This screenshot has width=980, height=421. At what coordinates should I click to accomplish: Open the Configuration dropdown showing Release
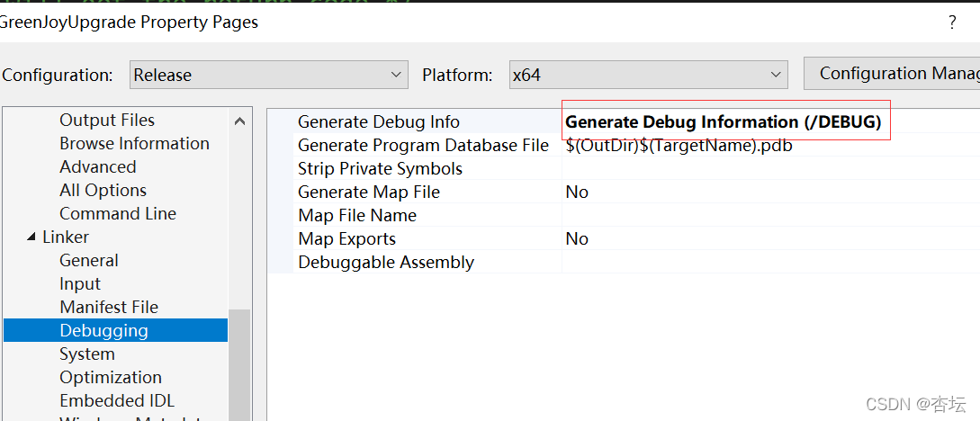(x=269, y=75)
